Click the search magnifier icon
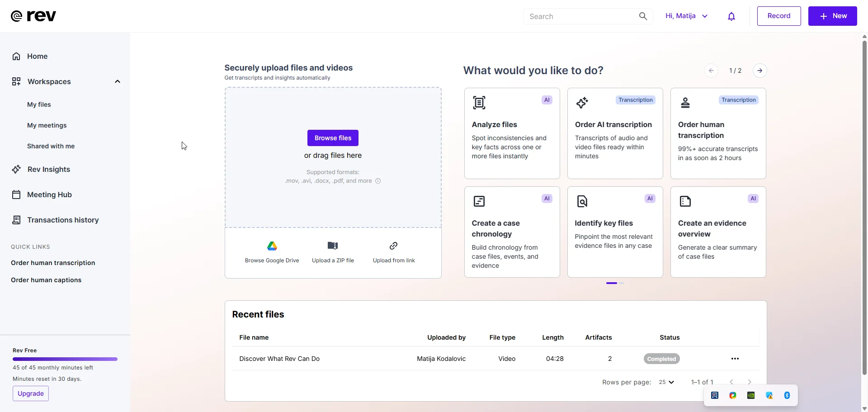Screen dimensions: 868x412 point(643,16)
